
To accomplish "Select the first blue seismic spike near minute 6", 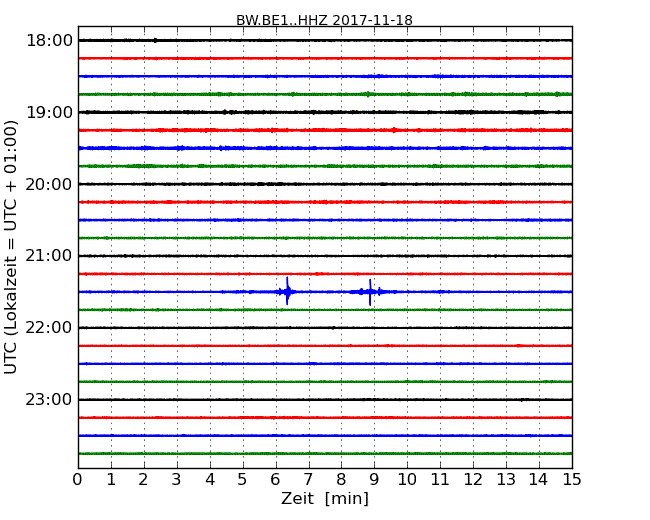I will pos(287,291).
